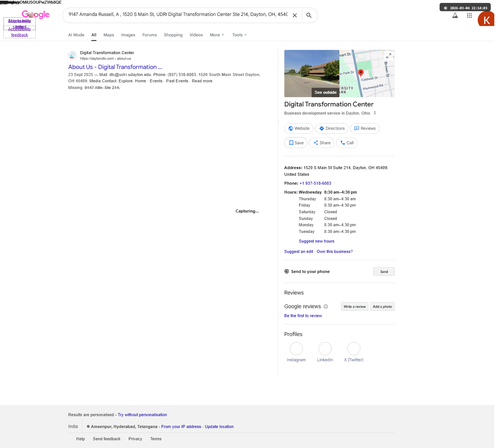Open the Instagram profile circle

tap(296, 349)
